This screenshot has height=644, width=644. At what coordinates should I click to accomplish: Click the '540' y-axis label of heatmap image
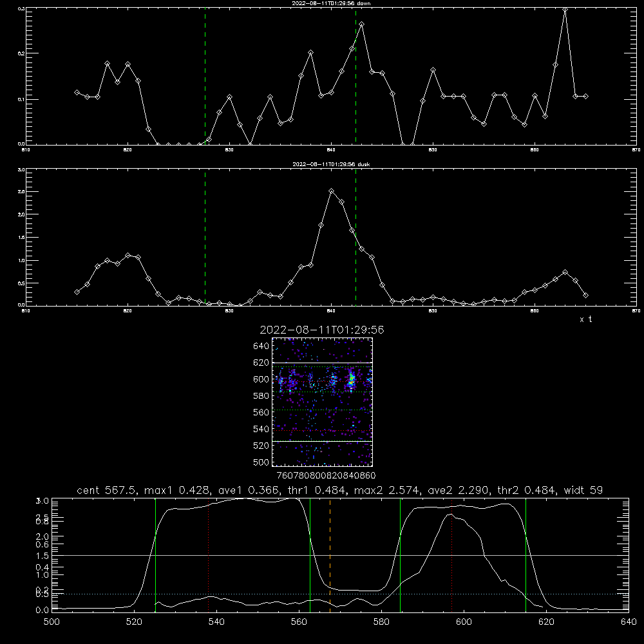click(x=261, y=429)
